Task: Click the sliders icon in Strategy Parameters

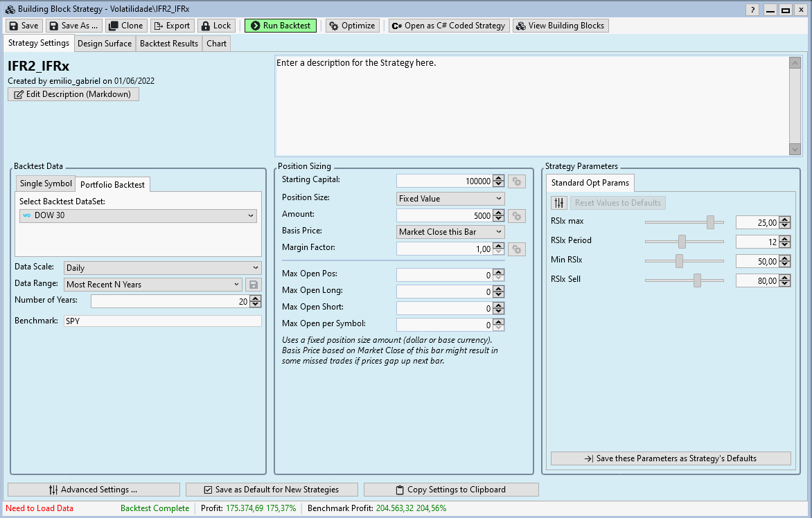Action: pyautogui.click(x=559, y=203)
